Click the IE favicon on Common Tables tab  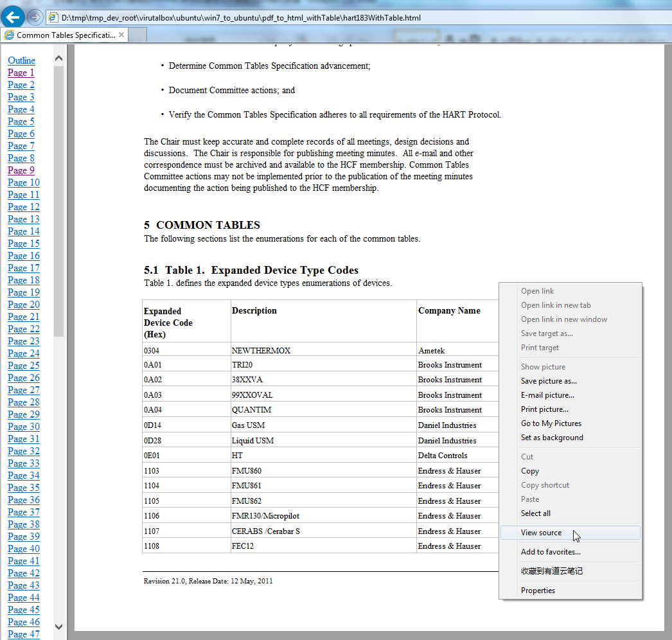click(x=9, y=35)
